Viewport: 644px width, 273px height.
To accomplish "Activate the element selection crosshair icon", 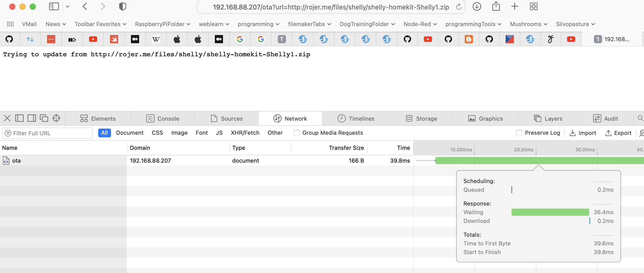I will click(x=56, y=118).
